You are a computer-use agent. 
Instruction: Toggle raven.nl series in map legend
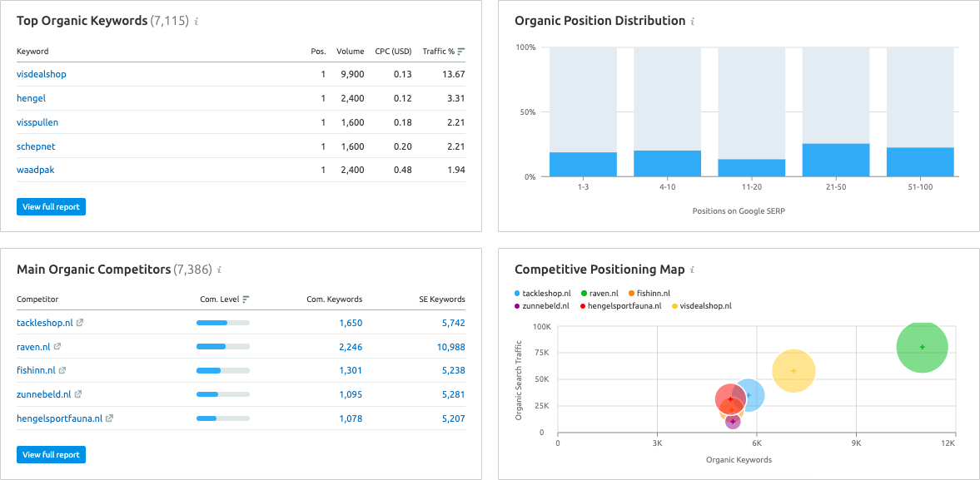[599, 294]
